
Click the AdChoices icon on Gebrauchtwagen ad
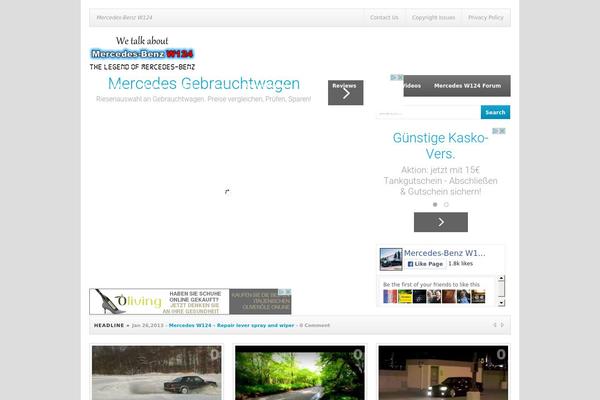(393, 77)
